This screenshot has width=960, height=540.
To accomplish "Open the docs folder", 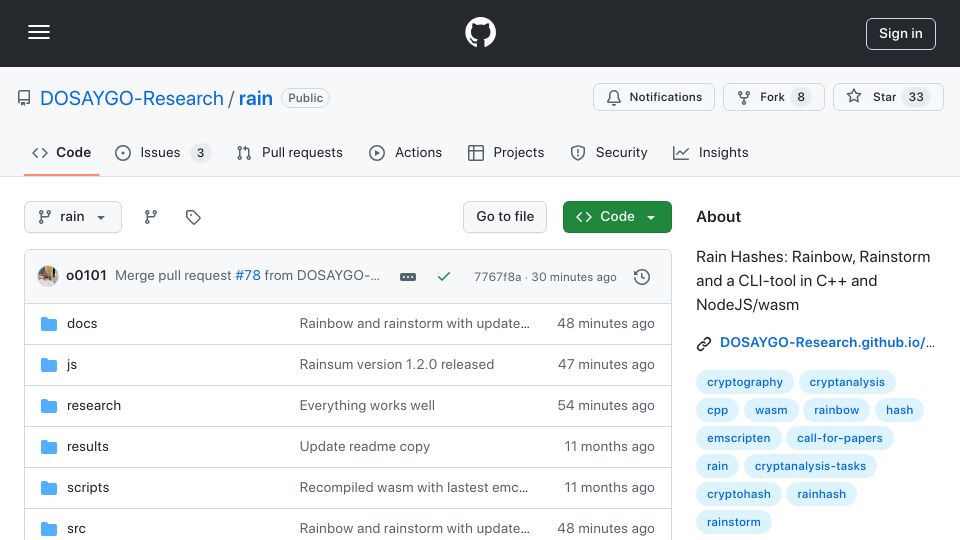I will point(82,323).
